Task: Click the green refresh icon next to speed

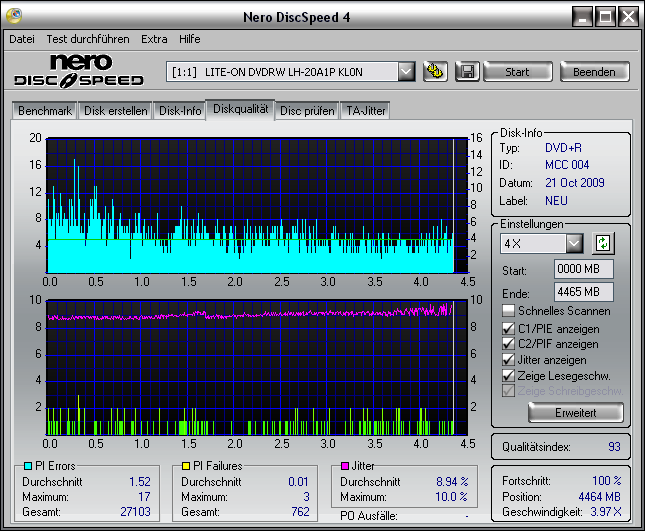Action: coord(603,243)
